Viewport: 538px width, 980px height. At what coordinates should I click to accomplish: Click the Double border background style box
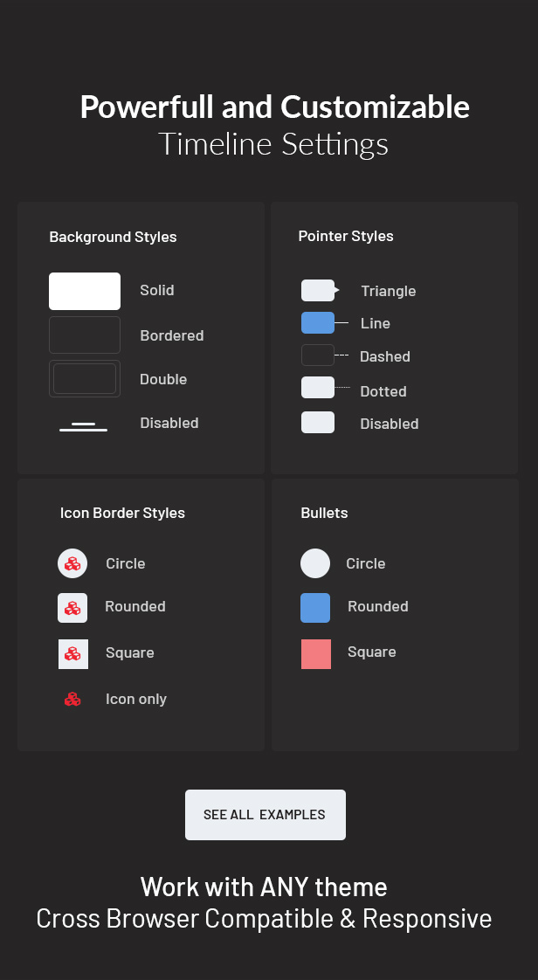pos(85,379)
